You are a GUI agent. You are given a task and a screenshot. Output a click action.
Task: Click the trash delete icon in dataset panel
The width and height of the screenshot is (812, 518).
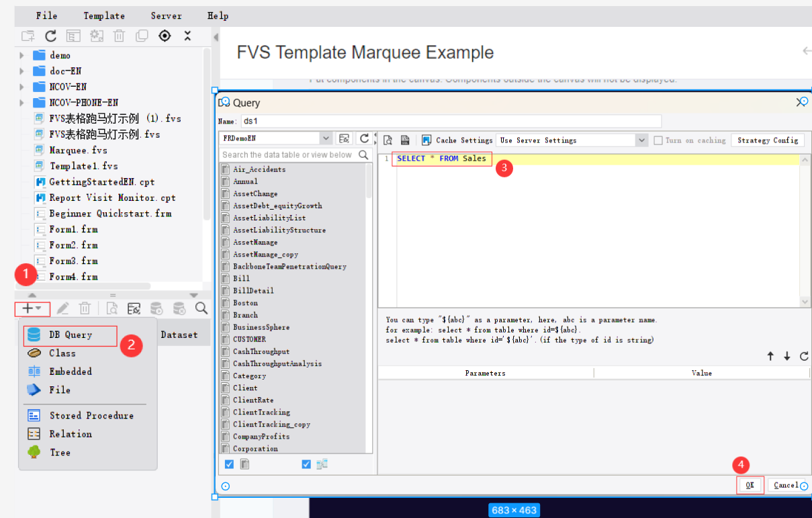85,308
